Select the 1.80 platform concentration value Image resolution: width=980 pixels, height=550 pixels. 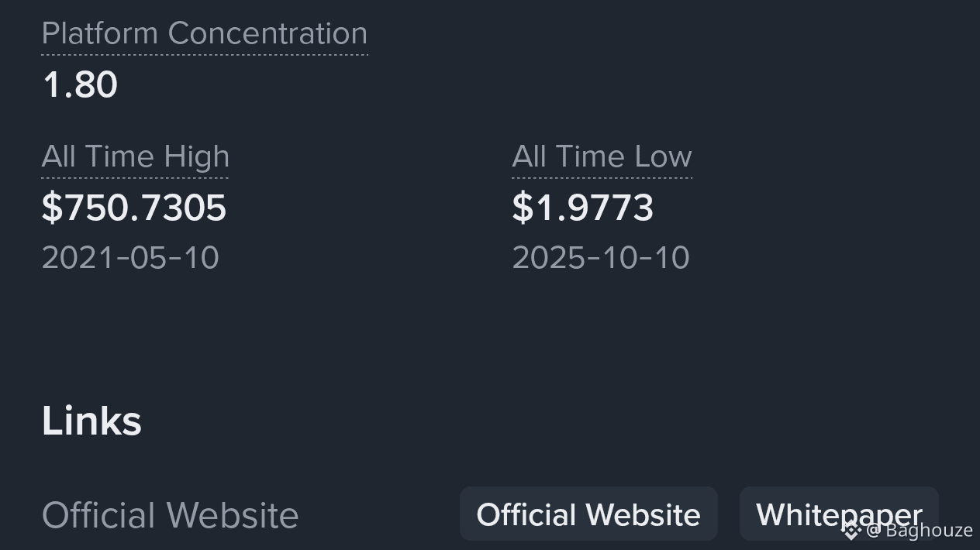coord(80,84)
